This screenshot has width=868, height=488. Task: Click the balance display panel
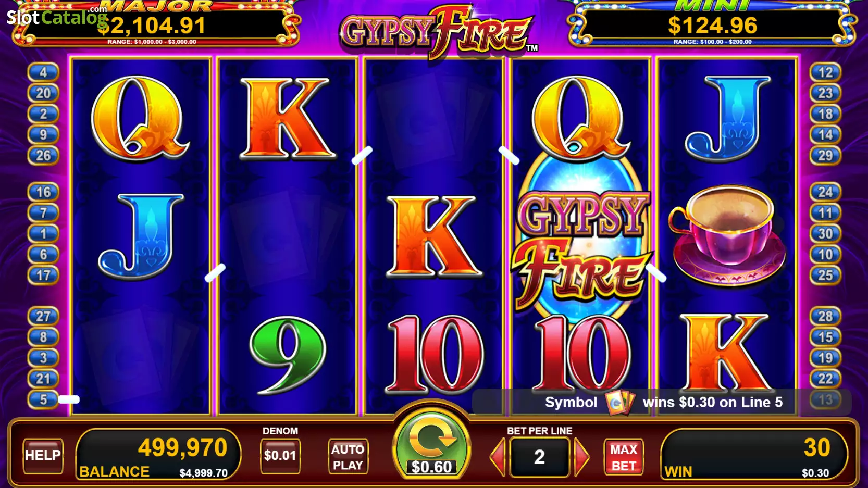click(158, 454)
